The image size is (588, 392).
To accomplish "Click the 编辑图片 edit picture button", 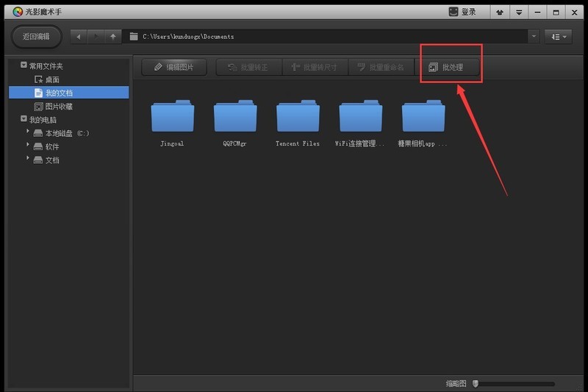I will tap(174, 67).
